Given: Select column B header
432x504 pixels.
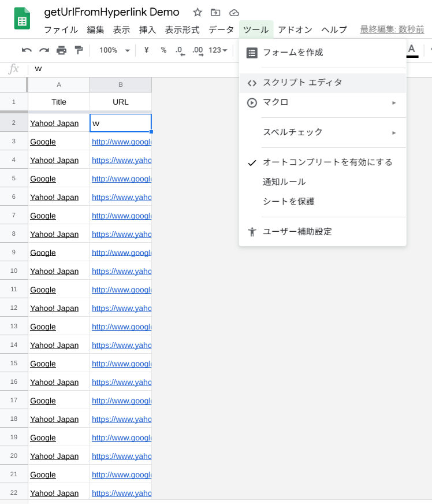Looking at the screenshot, I should click(121, 84).
